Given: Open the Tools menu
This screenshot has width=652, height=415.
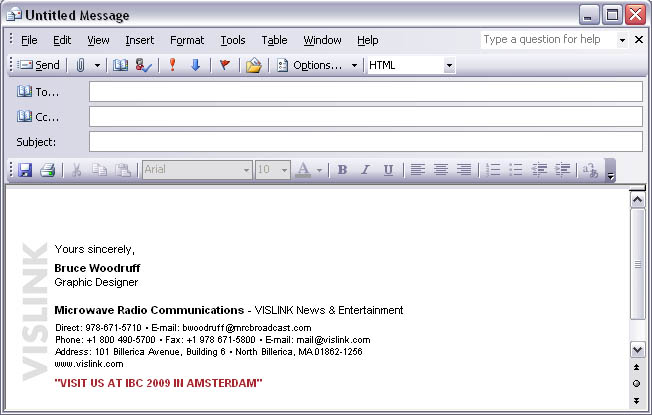Looking at the screenshot, I should click(x=233, y=40).
